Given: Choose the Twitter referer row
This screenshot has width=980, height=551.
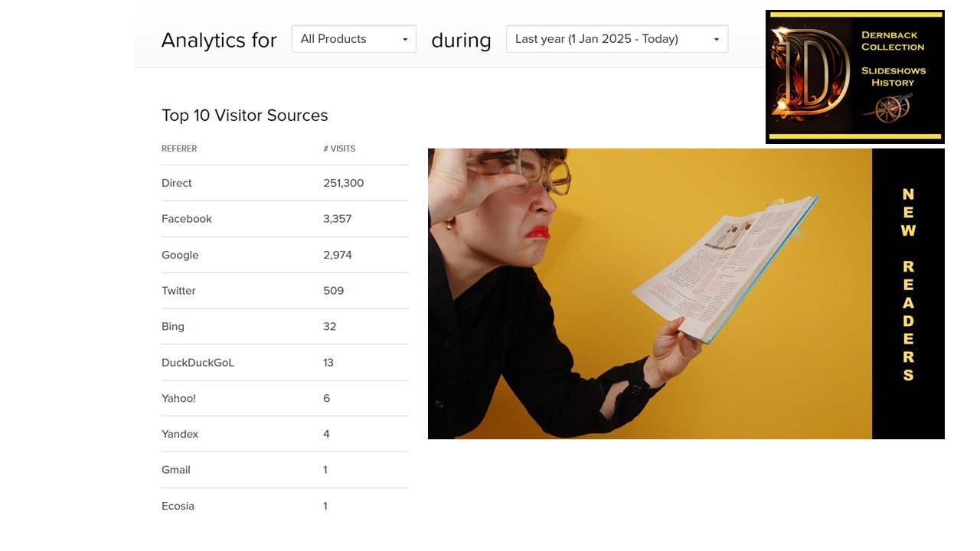Looking at the screenshot, I should tap(178, 291).
